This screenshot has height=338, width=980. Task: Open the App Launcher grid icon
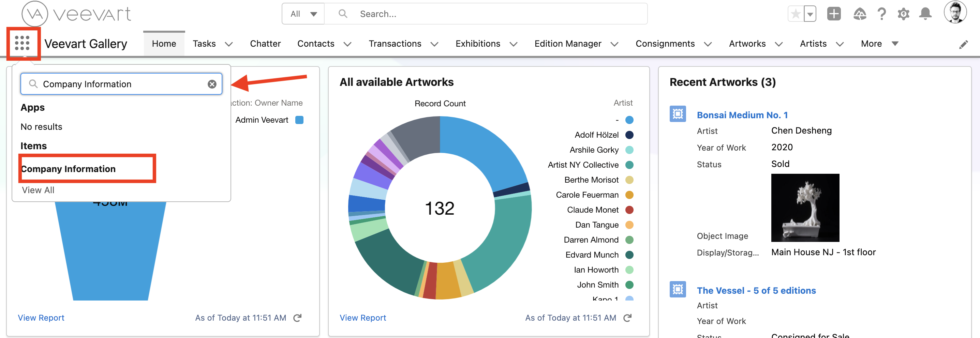pyautogui.click(x=22, y=43)
